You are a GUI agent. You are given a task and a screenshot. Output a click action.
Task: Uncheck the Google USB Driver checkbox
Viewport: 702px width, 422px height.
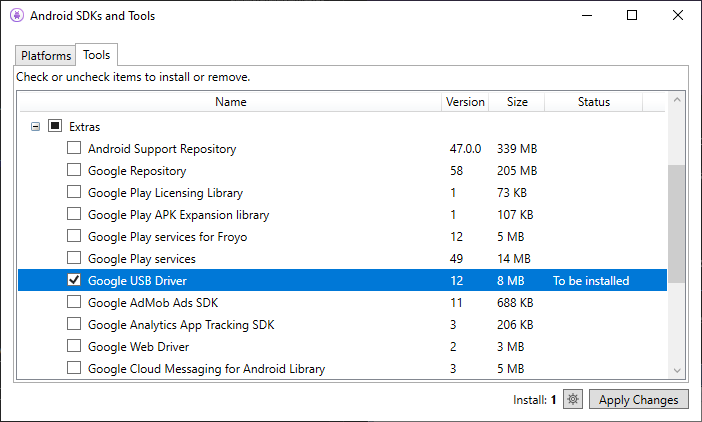74,281
